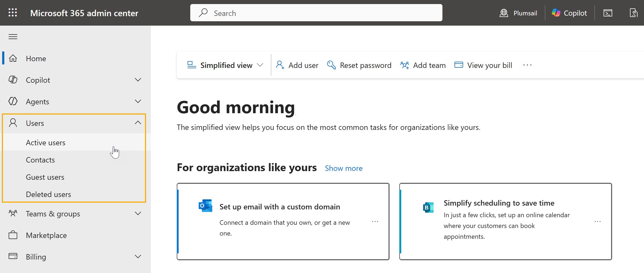Open toolbar overflow ellipsis menu
644x273 pixels.
click(527, 65)
